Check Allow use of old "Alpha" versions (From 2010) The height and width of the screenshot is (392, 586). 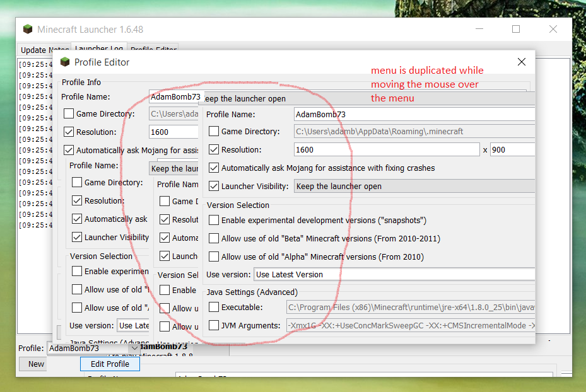click(214, 257)
